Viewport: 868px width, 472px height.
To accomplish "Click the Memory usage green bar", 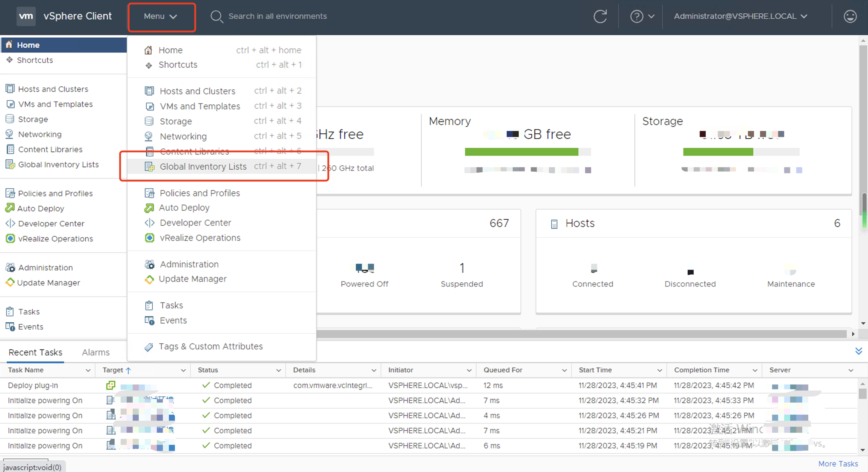I will tap(521, 152).
